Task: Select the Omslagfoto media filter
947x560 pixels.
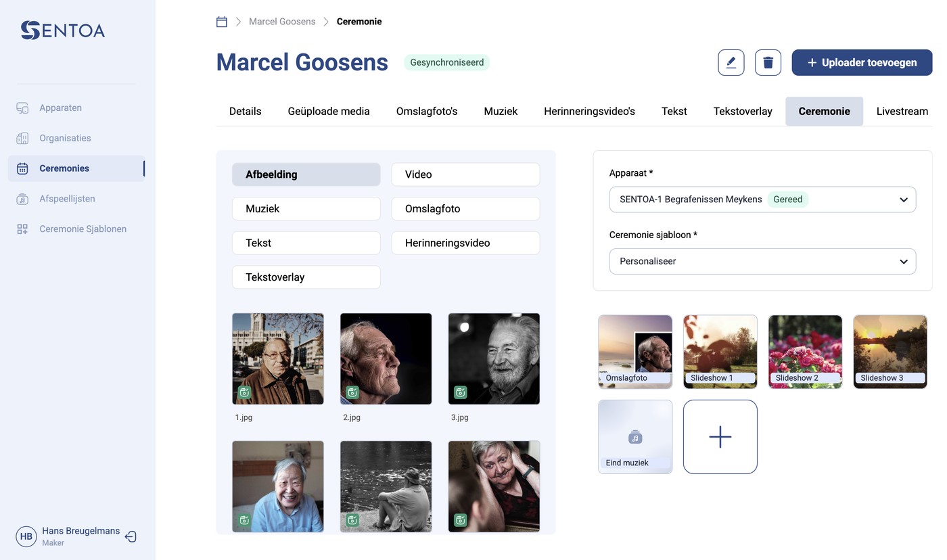Action: [465, 209]
